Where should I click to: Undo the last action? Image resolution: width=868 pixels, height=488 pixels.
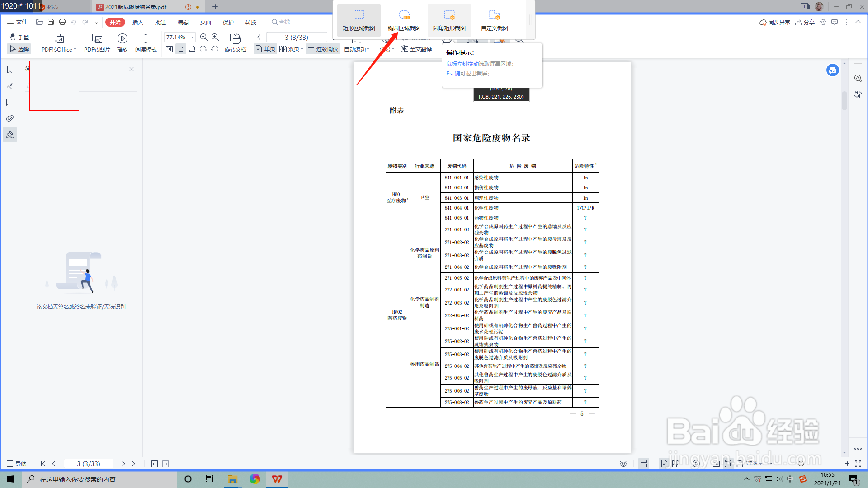74,22
